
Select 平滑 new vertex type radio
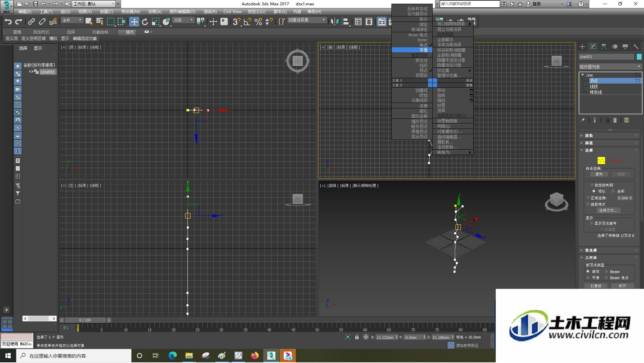588,278
